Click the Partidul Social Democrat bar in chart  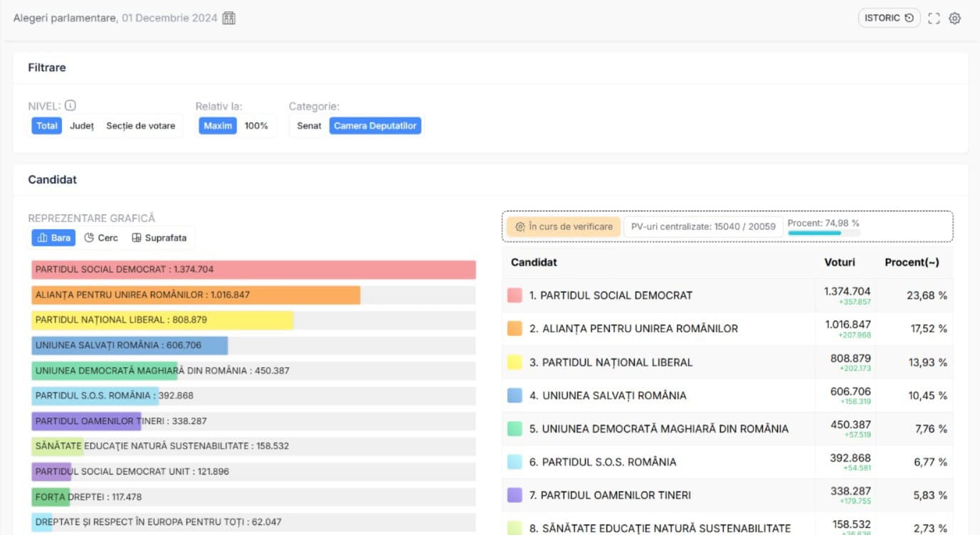253,270
